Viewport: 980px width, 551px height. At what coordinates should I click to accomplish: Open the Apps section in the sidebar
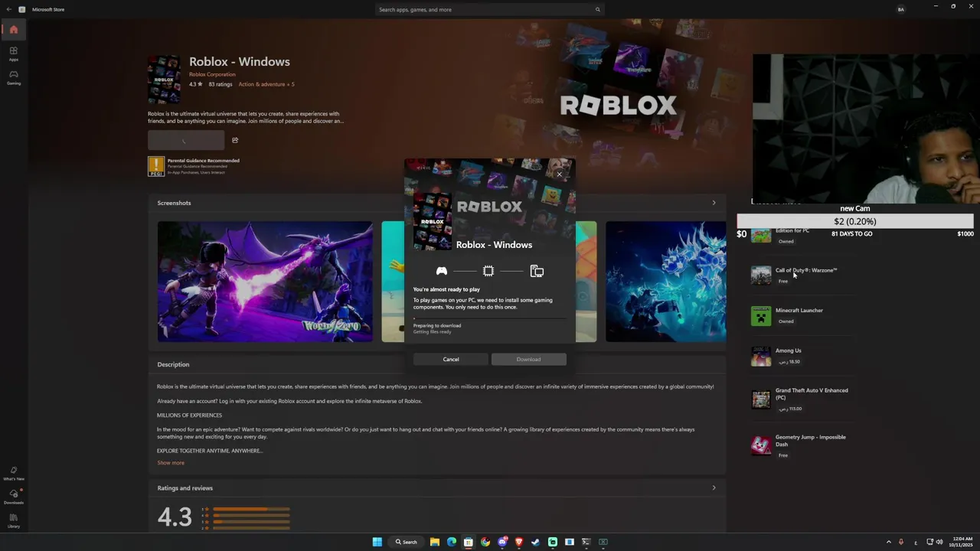click(x=13, y=54)
